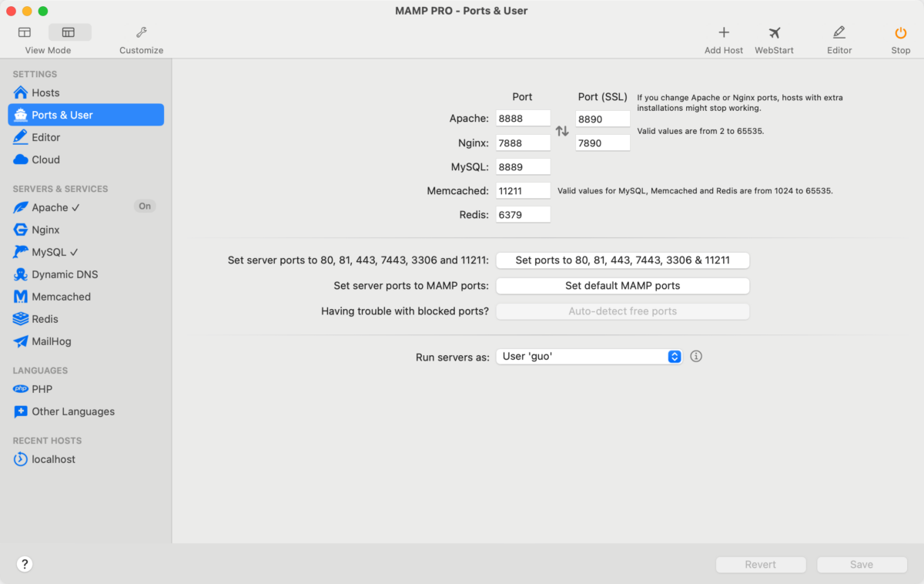Switch to the first View Mode layout icon
Screen dimensions: 924x584
25,32
